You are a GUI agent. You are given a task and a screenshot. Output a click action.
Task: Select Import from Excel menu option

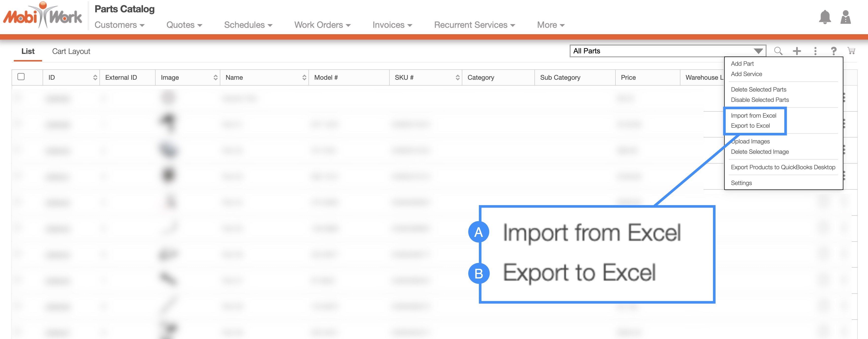pyautogui.click(x=754, y=115)
